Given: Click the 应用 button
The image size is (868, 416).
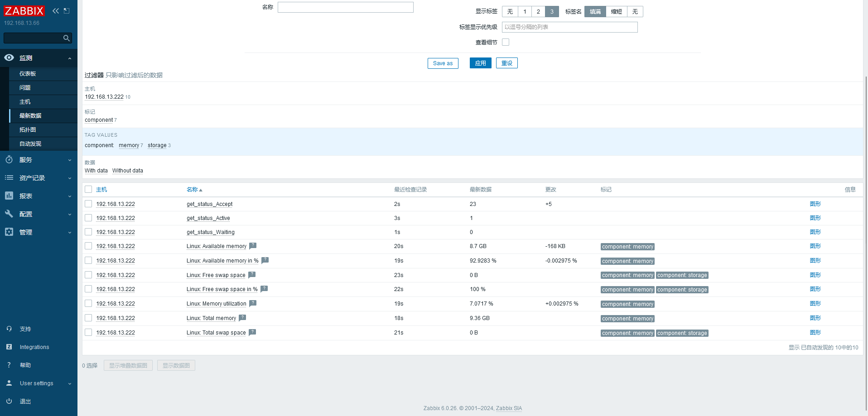Looking at the screenshot, I should (x=480, y=63).
